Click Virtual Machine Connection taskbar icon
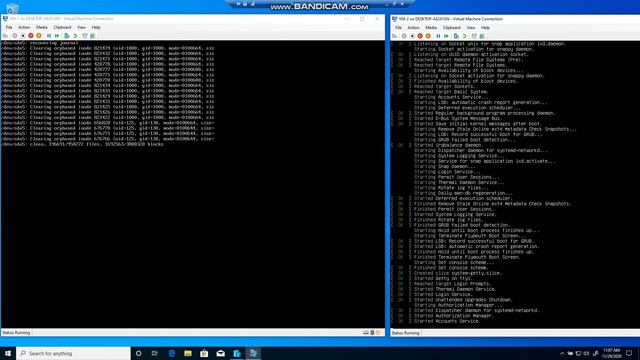The image size is (640, 360). point(253,353)
